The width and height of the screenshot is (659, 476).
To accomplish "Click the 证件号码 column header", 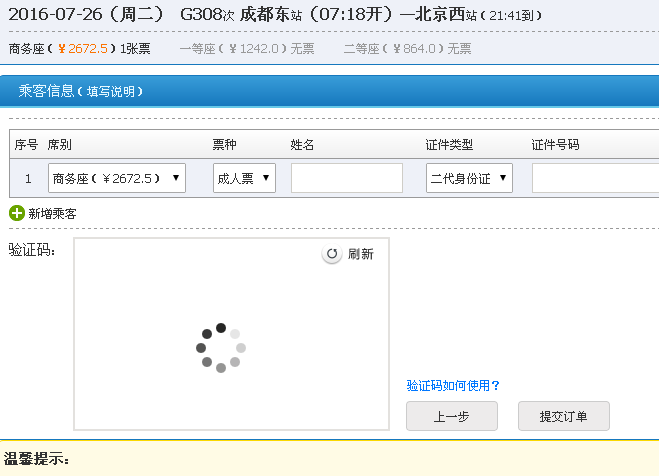I will coord(555,145).
